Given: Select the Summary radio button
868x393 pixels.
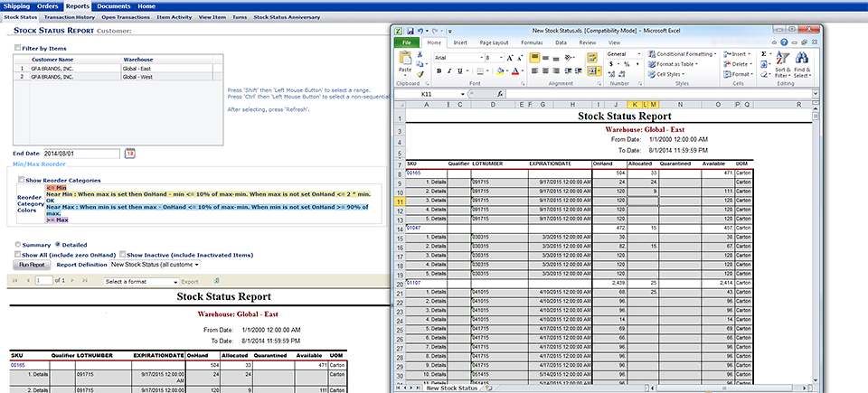Looking at the screenshot, I should coord(17,245).
